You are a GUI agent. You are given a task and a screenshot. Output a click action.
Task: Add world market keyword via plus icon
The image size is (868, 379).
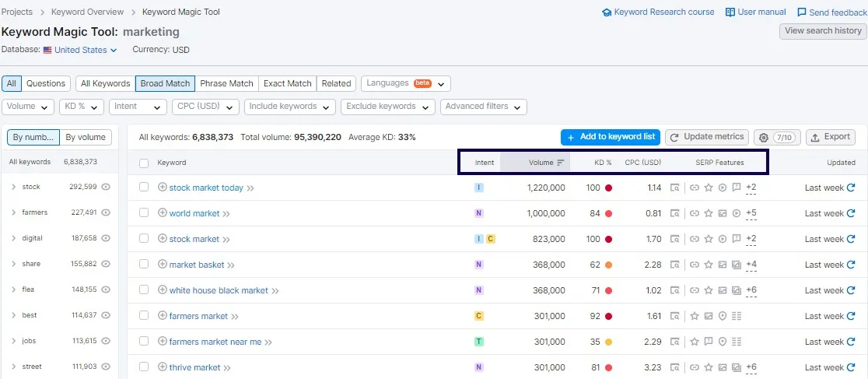tap(163, 213)
